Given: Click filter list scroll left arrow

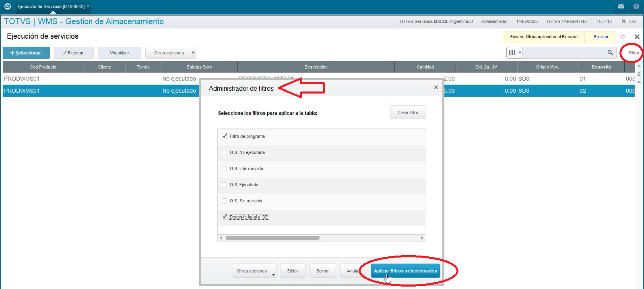Looking at the screenshot, I should point(221,238).
